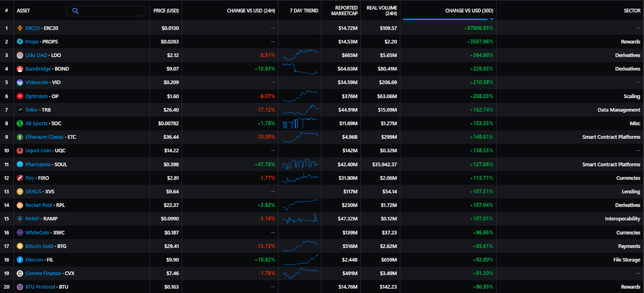Click Phantasma 7 day trend sparkline
This screenshot has width=644, height=293.
300,164
